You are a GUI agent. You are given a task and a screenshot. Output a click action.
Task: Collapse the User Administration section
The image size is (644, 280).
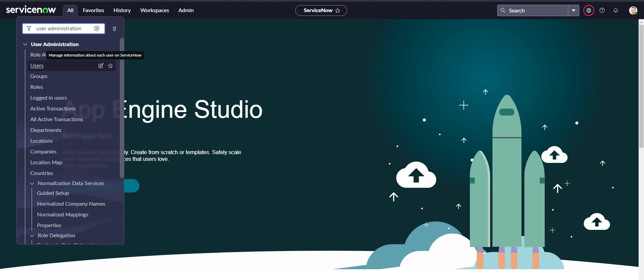(x=25, y=44)
